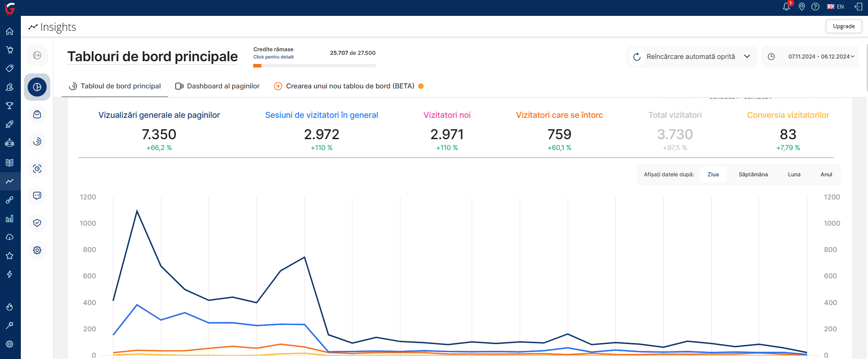Expand the secondary panel with arrow icon

37,55
